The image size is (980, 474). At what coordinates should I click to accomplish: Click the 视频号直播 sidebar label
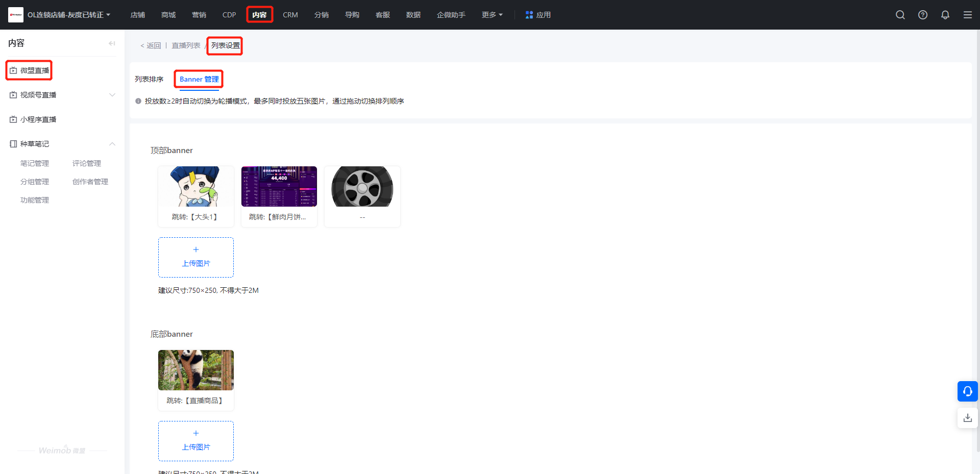click(38, 95)
